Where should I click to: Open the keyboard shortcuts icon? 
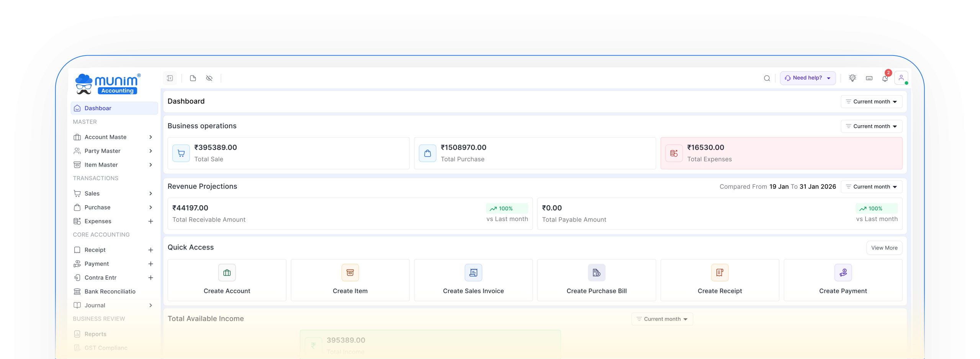(869, 78)
